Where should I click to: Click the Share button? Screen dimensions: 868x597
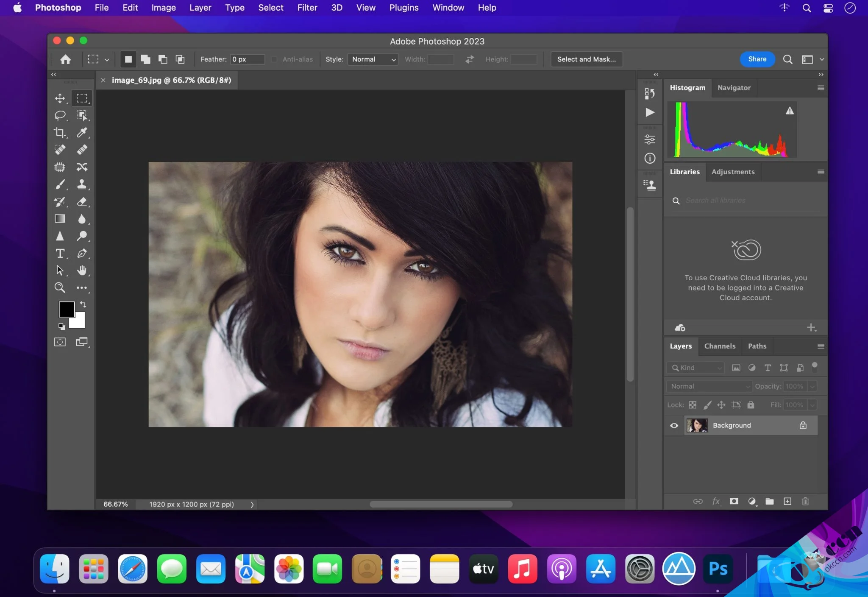[x=757, y=59]
